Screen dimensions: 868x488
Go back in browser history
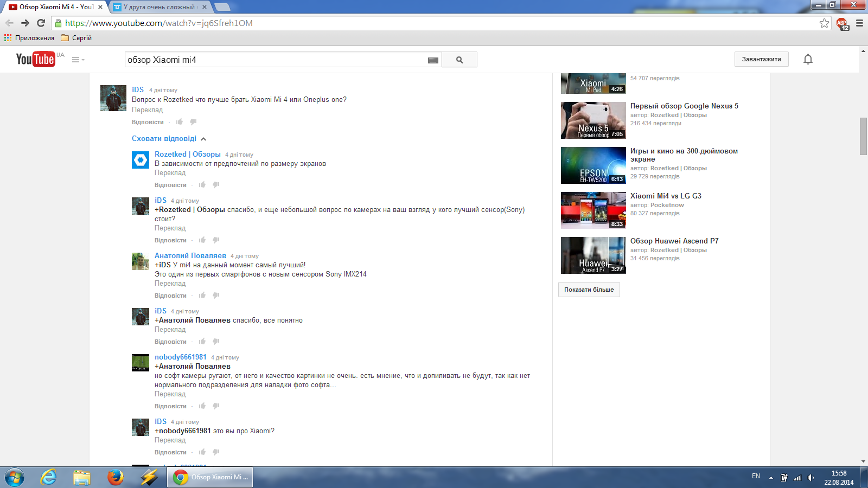tap(9, 23)
